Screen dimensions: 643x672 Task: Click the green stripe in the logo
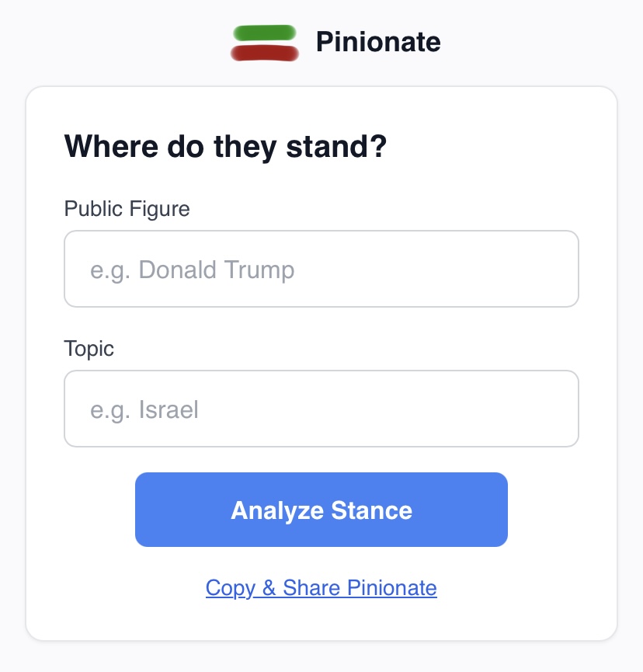[265, 33]
